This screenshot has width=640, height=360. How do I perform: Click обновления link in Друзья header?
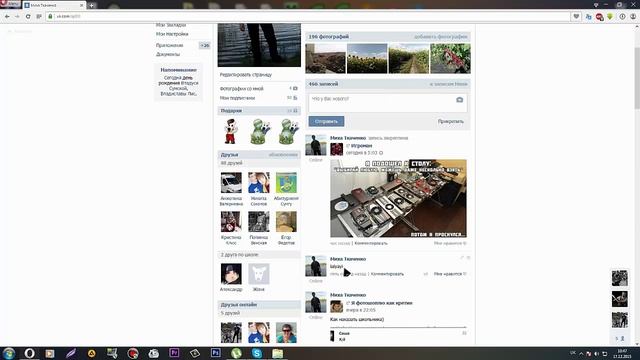283,155
